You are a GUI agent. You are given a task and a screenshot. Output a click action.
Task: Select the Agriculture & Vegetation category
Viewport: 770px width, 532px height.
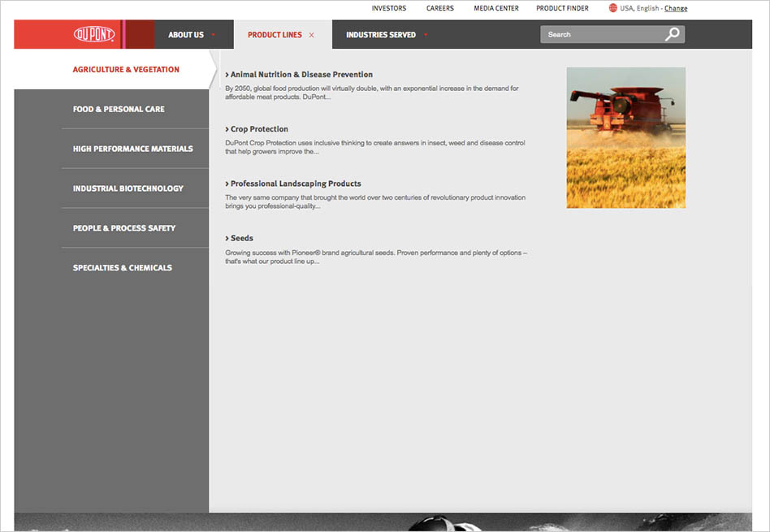[126, 70]
